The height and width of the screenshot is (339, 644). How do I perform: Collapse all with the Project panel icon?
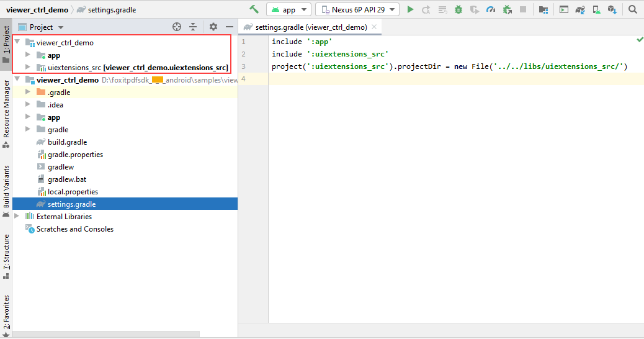pos(193,27)
